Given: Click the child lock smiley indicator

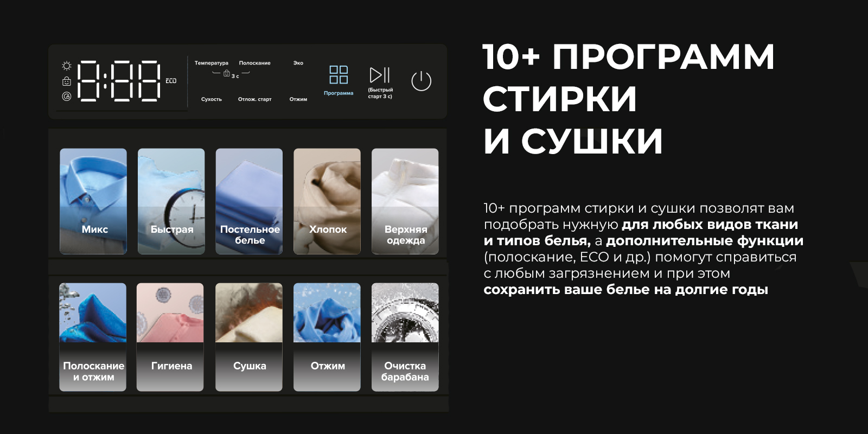Looking at the screenshot, I should [67, 81].
